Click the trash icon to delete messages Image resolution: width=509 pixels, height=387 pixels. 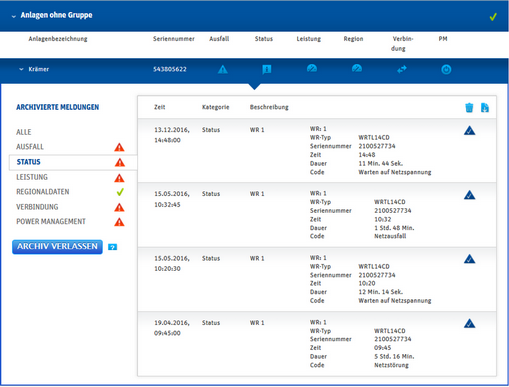click(x=469, y=108)
